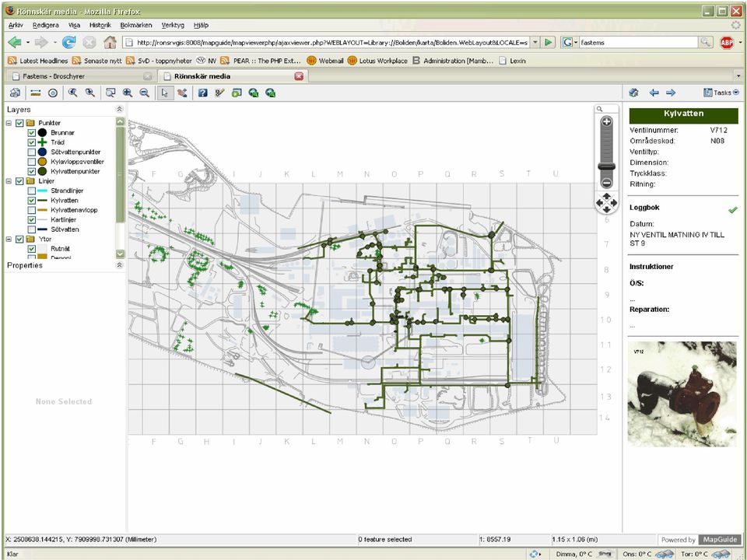The height and width of the screenshot is (560, 747).
Task: Collapse the Properties panel header
Action: [120, 264]
